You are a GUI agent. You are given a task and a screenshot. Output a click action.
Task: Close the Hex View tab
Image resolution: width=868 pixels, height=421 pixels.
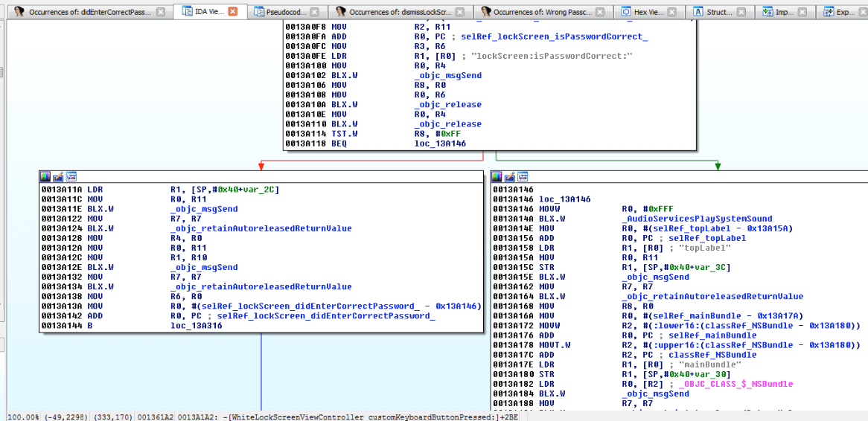(673, 12)
